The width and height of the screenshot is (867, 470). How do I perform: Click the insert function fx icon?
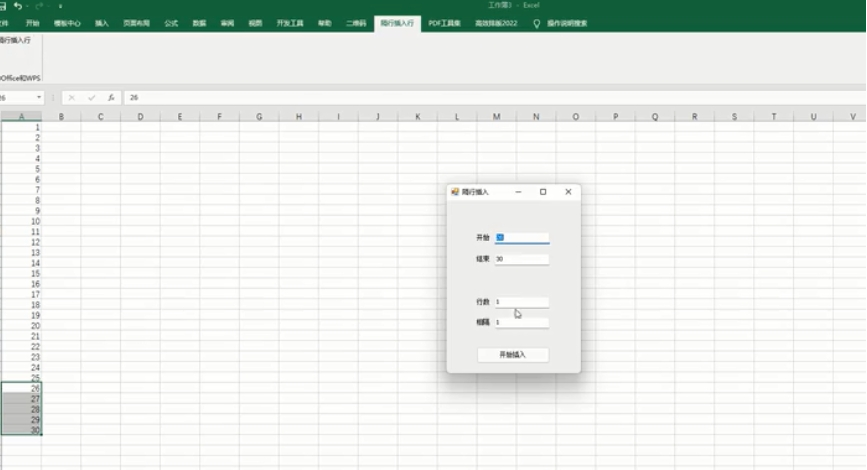click(x=110, y=98)
